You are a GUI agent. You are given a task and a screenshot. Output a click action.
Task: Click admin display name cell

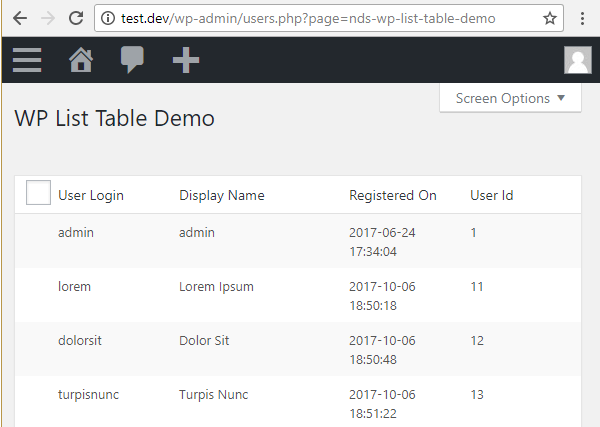point(197,233)
